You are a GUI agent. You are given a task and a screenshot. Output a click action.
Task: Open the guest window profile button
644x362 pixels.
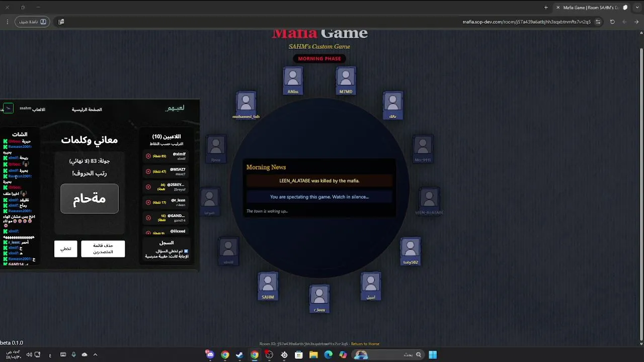tap(33, 22)
